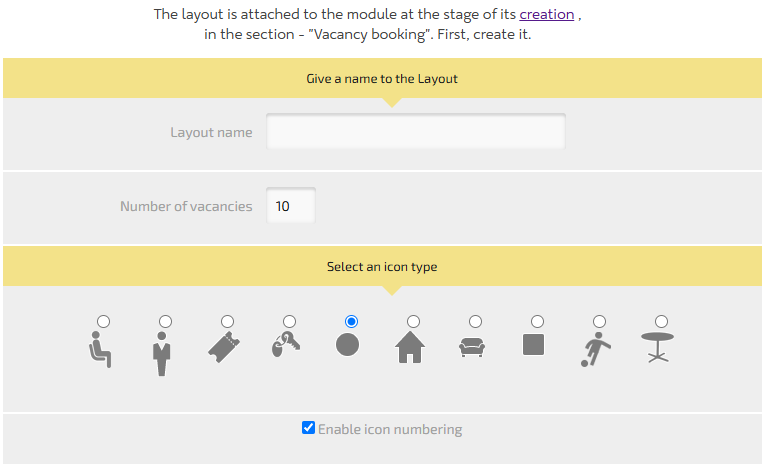This screenshot has height=469, width=767.
Task: Click the Number of vacancies field
Action: [x=290, y=206]
